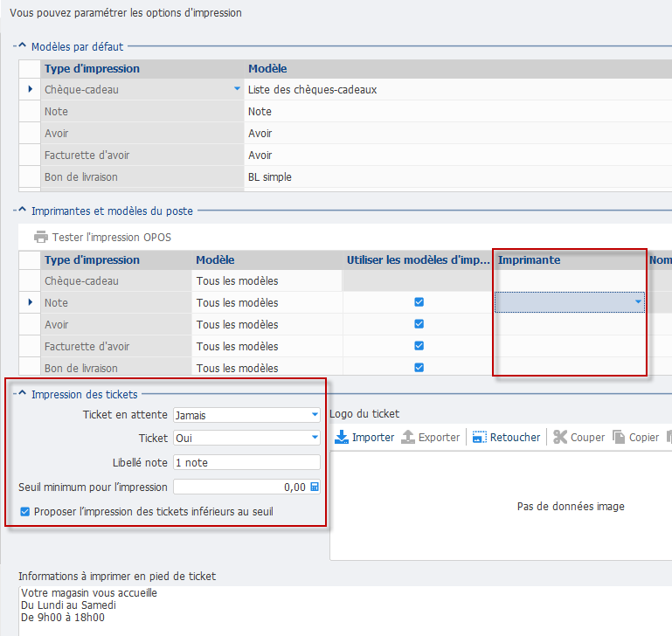Click the ticket footer information text area
The height and width of the screenshot is (636, 672).
click(345, 611)
